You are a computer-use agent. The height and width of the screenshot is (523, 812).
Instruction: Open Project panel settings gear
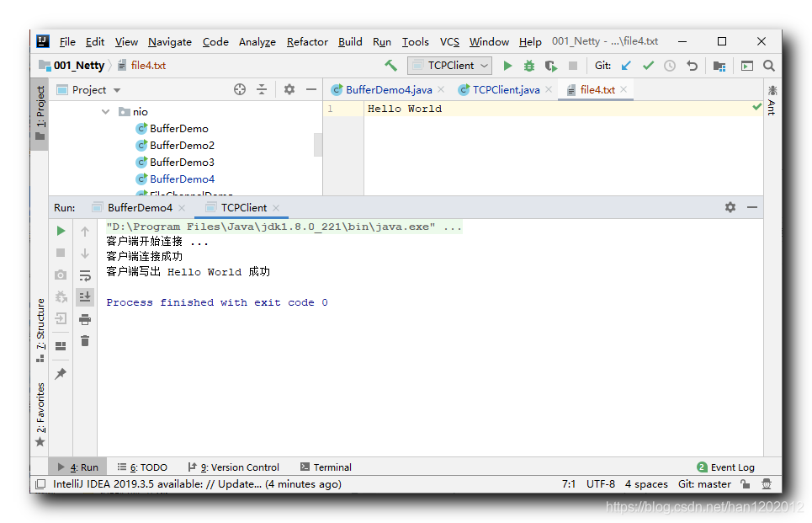pyautogui.click(x=289, y=89)
